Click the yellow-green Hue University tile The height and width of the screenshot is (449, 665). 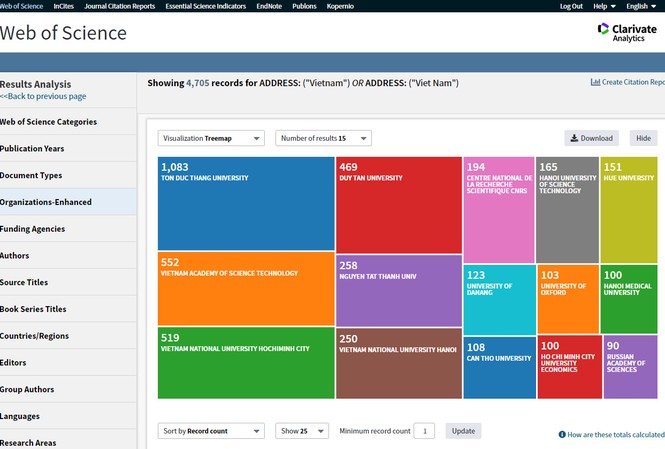pyautogui.click(x=629, y=210)
